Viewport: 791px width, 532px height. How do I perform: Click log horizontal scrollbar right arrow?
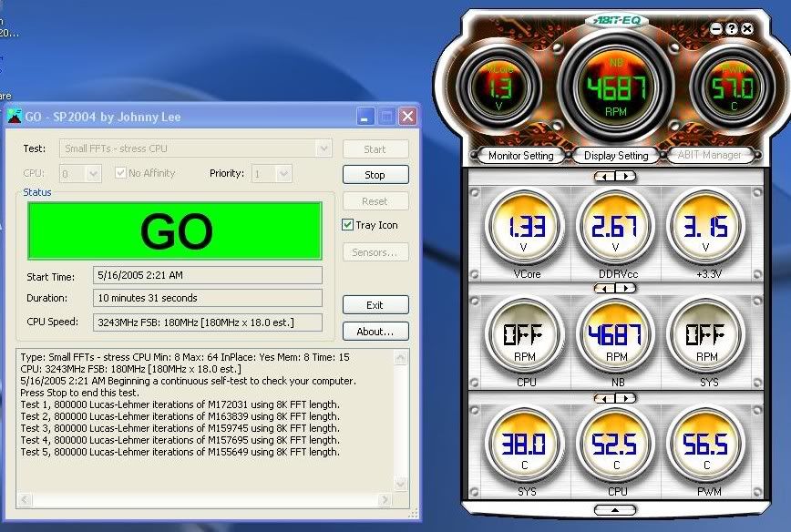pyautogui.click(x=385, y=500)
